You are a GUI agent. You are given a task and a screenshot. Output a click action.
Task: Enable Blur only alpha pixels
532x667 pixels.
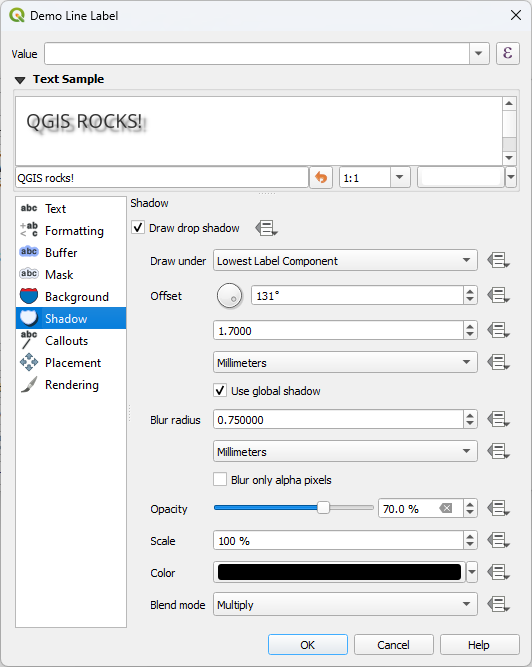[220, 479]
